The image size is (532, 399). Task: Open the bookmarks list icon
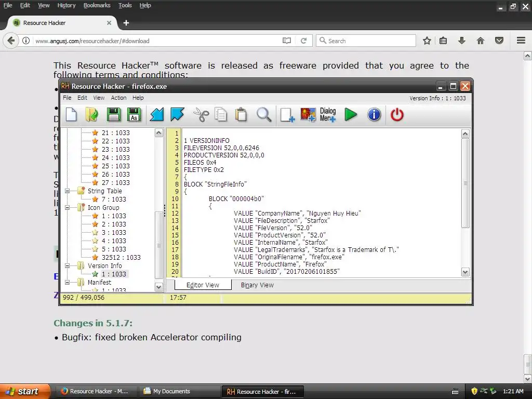point(443,41)
